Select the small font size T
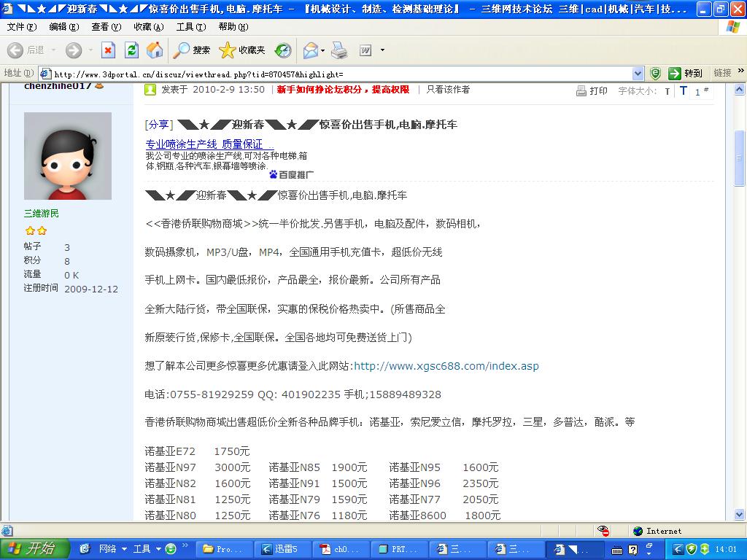Image resolution: width=747 pixels, height=560 pixels. 667,91
